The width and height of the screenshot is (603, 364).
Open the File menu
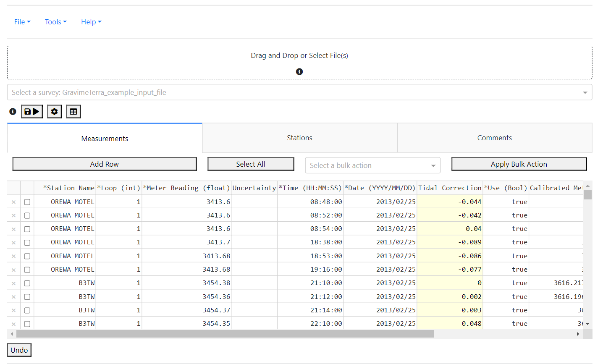pyautogui.click(x=22, y=22)
